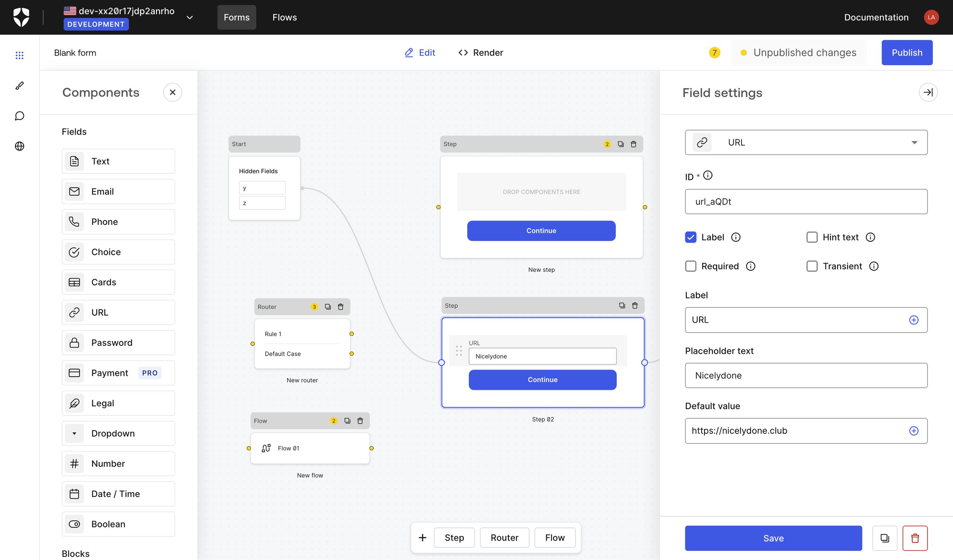Open the Documentation link
953x560 pixels.
pyautogui.click(x=876, y=17)
